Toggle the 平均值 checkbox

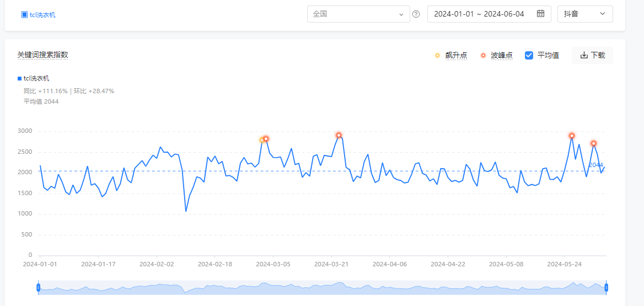pos(529,55)
